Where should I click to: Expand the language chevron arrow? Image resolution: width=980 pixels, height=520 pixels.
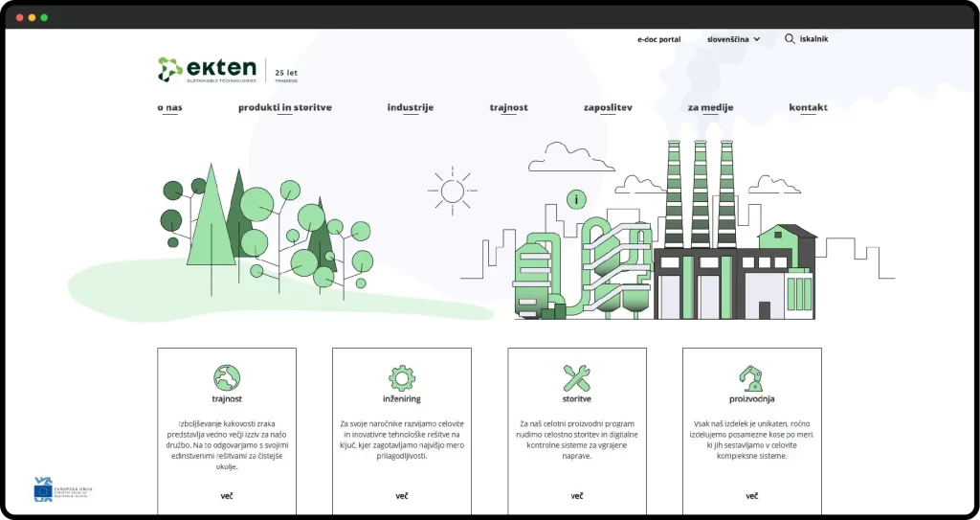click(x=757, y=39)
